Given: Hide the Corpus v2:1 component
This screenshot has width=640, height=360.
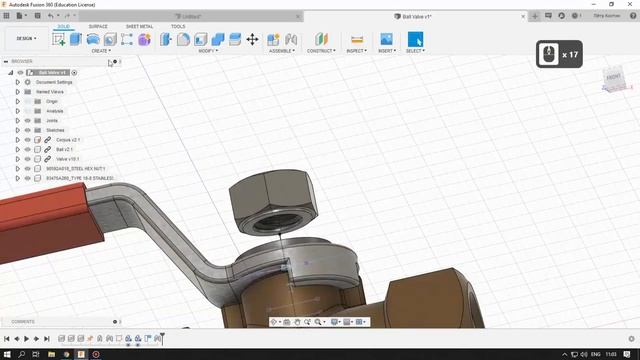Looking at the screenshot, I should (28, 140).
